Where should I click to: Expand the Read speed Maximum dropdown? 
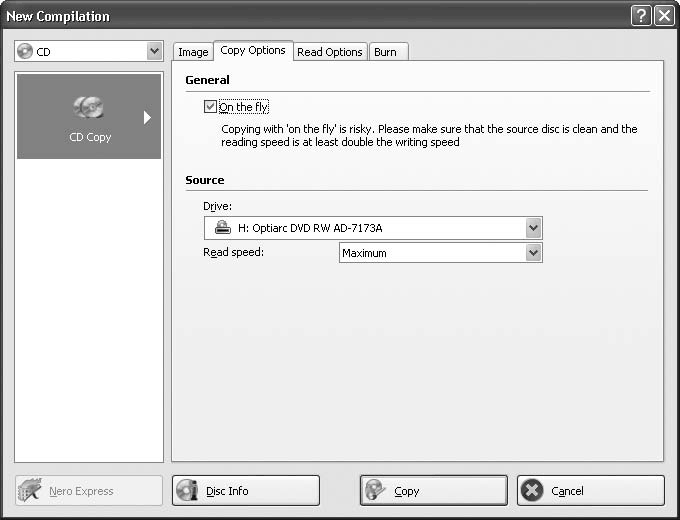pyautogui.click(x=534, y=253)
